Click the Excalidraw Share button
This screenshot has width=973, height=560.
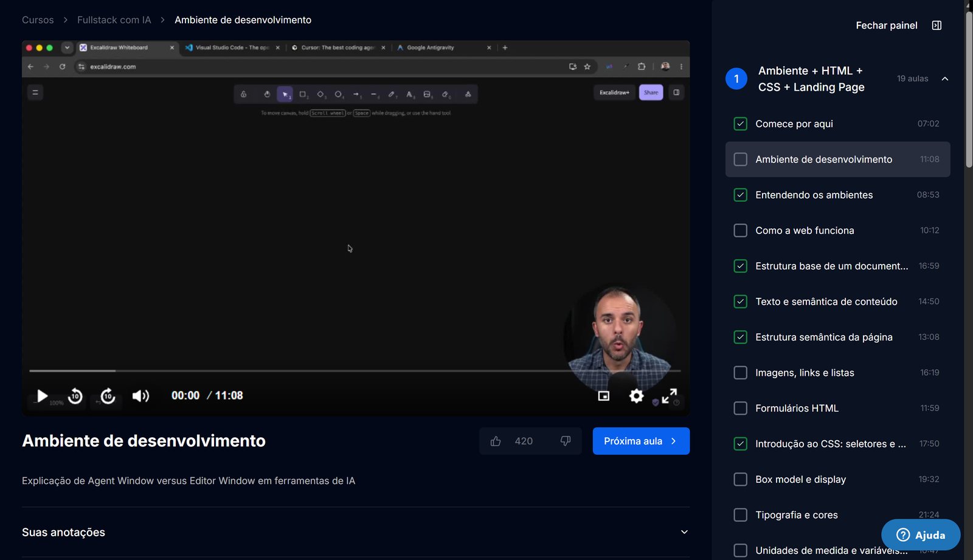[651, 92]
